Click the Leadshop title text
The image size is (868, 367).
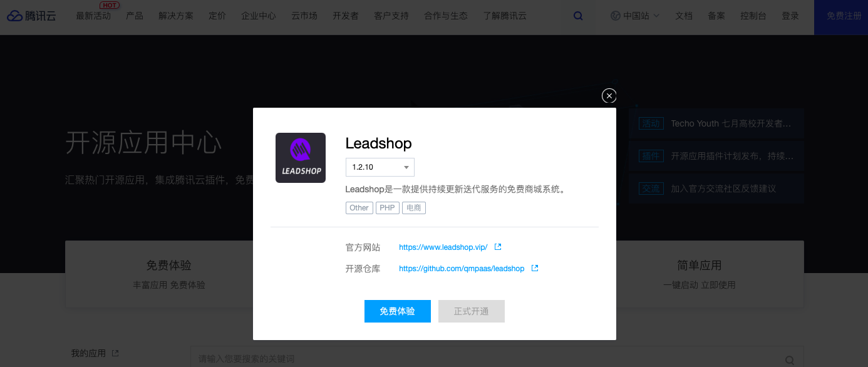(379, 143)
